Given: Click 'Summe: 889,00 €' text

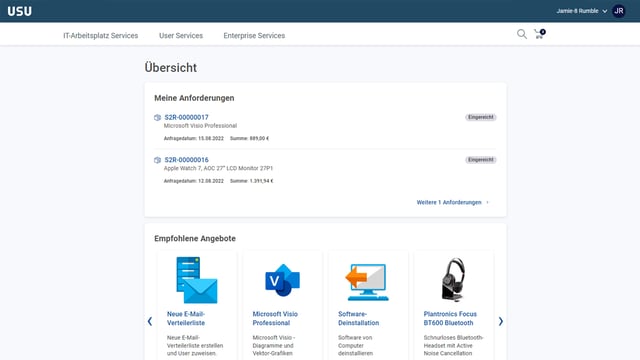Looking at the screenshot, I should 249,138.
